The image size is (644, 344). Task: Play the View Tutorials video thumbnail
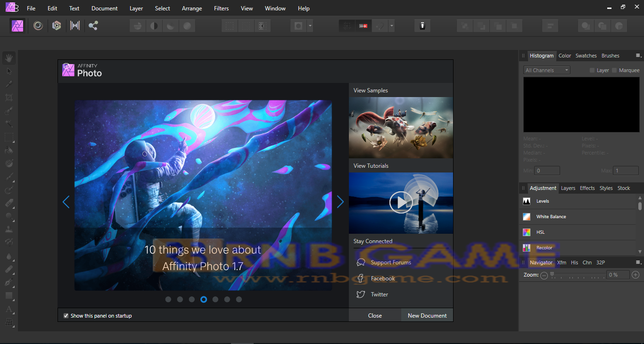(x=401, y=203)
